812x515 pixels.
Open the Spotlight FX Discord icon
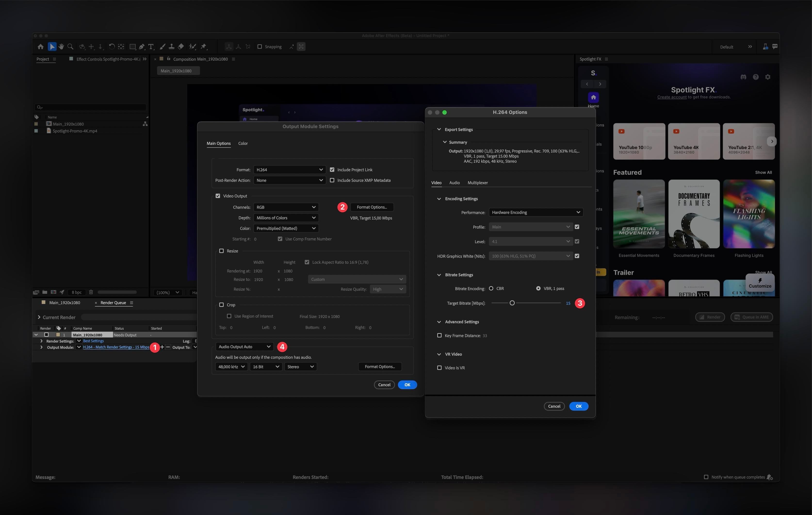coord(743,77)
